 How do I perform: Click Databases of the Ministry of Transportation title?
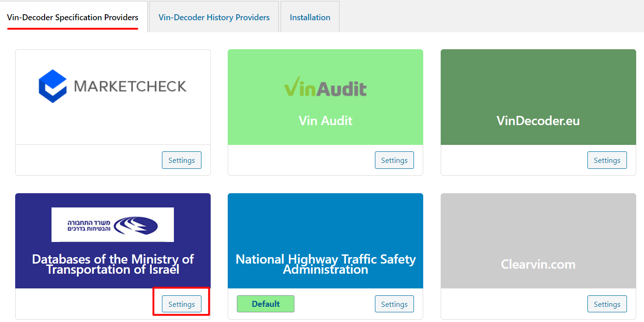pos(113,264)
